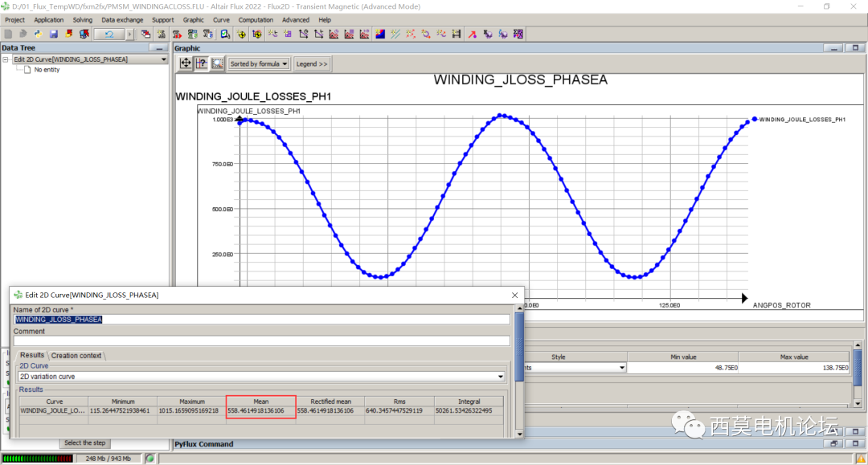Click the black ladder-shaped icon with star
This screenshot has width=868, height=465.
point(457,35)
